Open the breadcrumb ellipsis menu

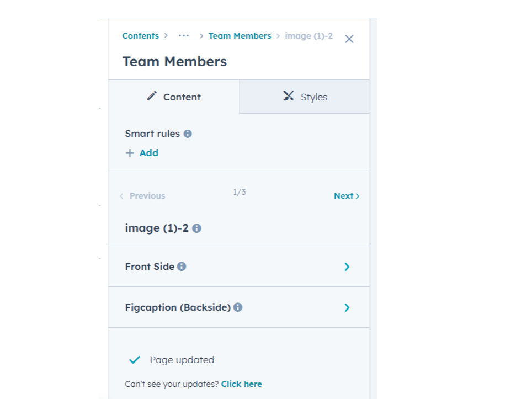pos(184,36)
